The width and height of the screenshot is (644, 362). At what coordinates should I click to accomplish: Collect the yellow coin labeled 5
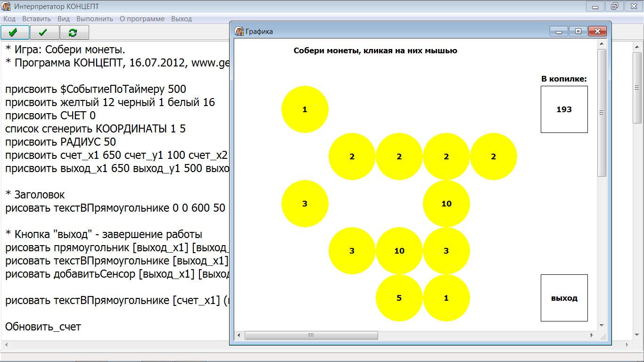coord(399,298)
